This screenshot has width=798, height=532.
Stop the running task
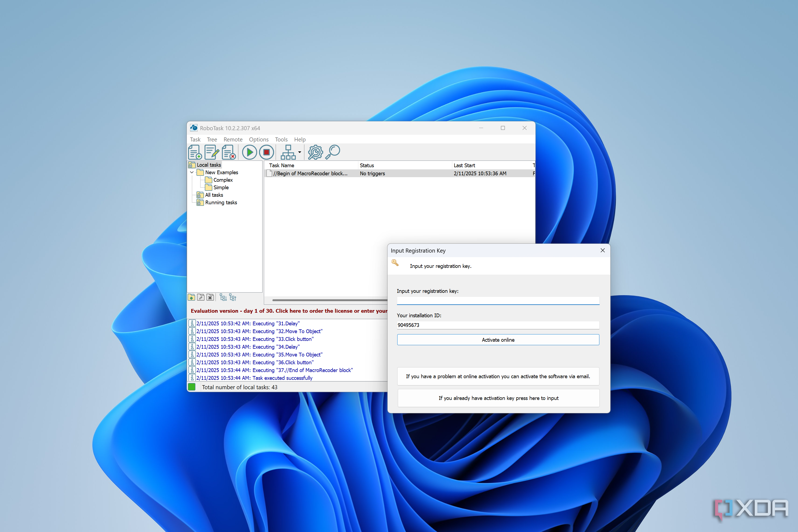click(267, 152)
